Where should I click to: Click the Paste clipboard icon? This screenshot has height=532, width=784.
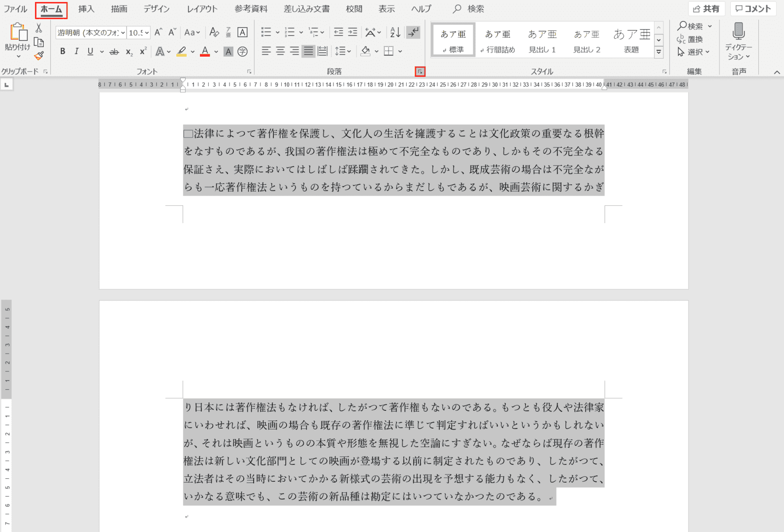coord(18,32)
